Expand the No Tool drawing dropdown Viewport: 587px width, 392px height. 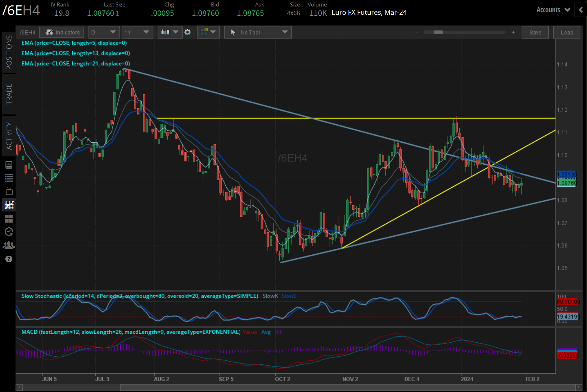tap(258, 32)
